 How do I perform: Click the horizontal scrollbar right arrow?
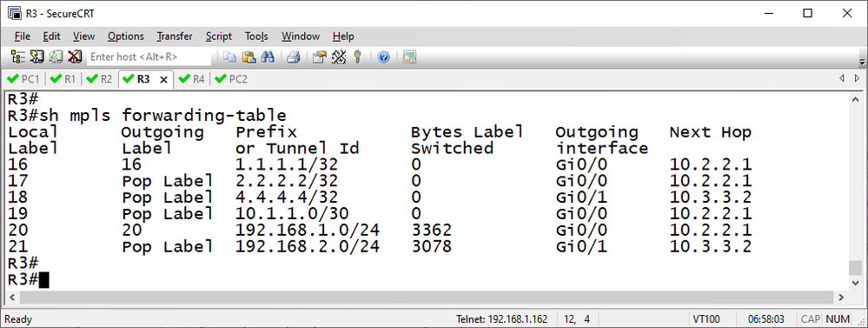tap(842, 298)
